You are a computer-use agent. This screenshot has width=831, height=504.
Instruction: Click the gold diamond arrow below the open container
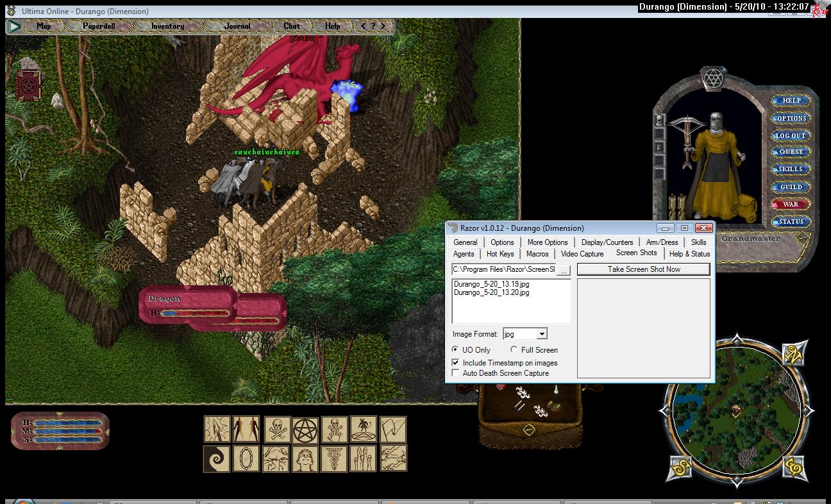[529, 429]
